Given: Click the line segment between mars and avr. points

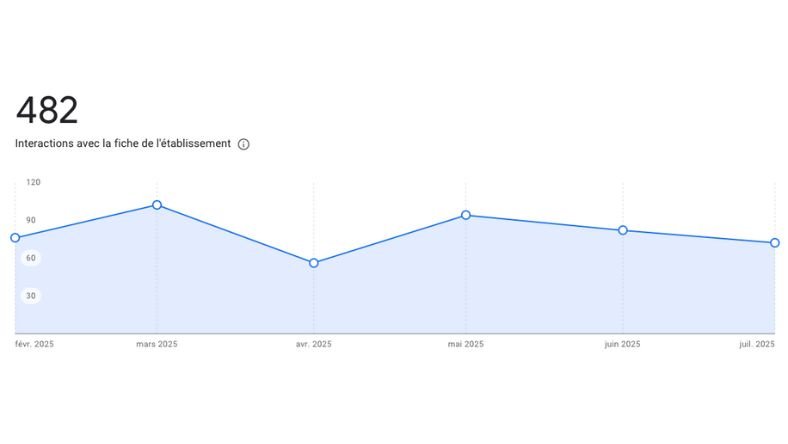Looking at the screenshot, I should [235, 234].
